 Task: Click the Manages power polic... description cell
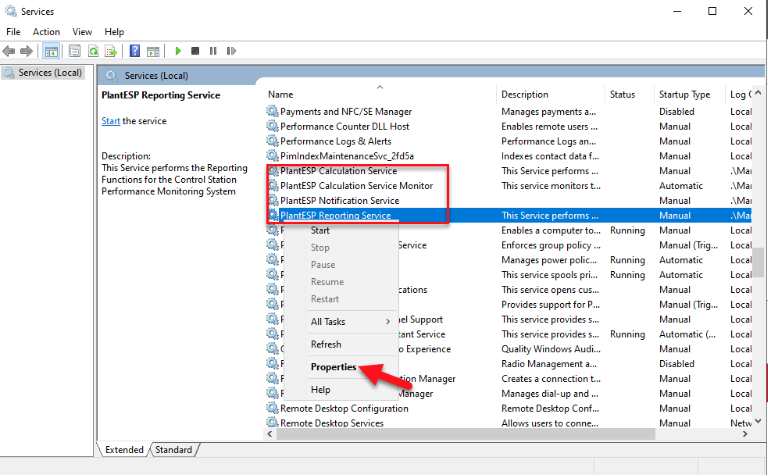point(549,260)
